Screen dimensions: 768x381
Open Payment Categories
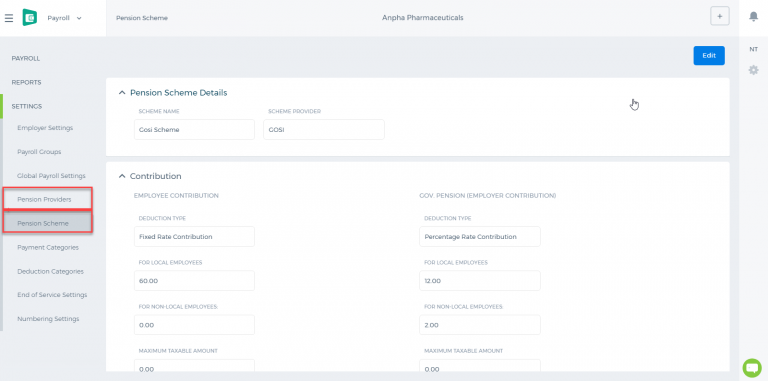click(x=48, y=247)
